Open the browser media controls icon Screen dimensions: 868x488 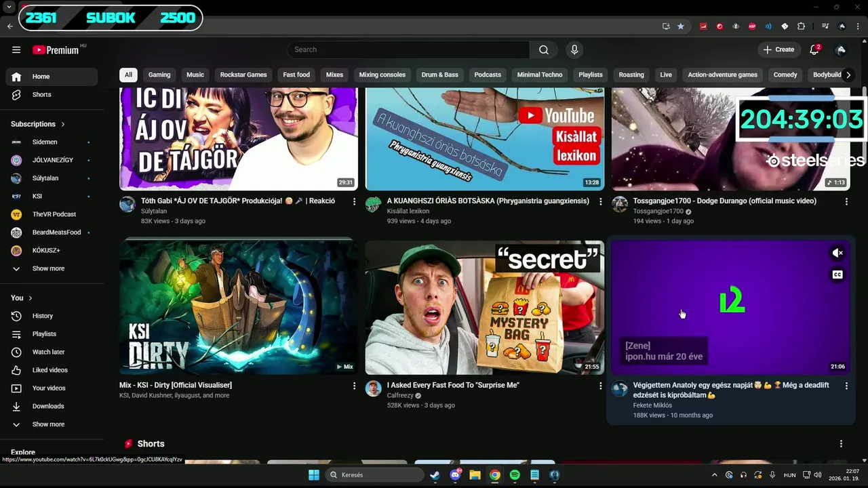point(825,26)
